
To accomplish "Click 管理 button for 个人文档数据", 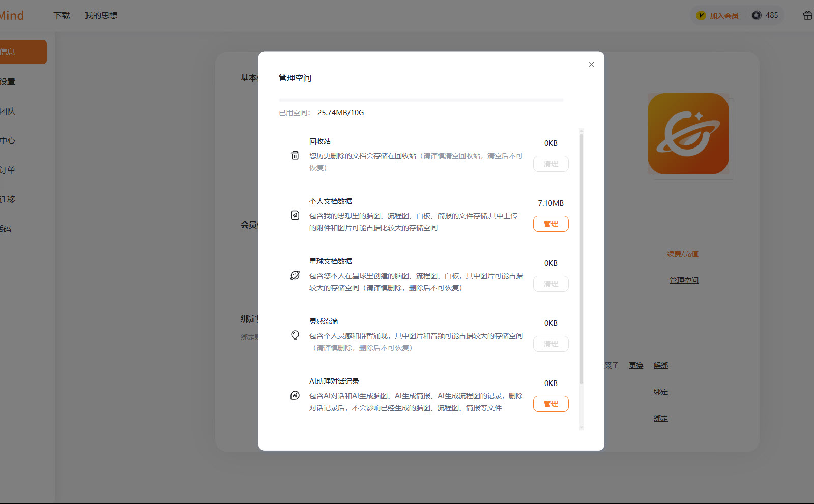I will (551, 224).
